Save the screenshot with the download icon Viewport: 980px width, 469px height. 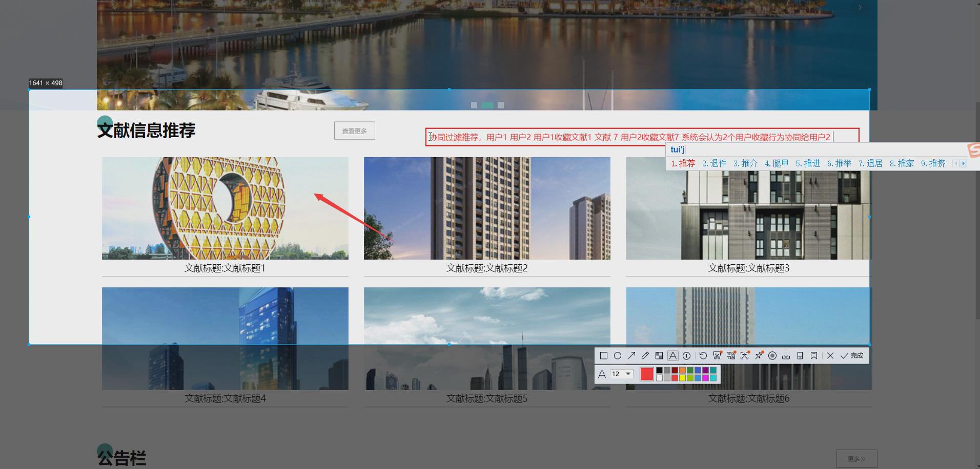[x=786, y=356]
